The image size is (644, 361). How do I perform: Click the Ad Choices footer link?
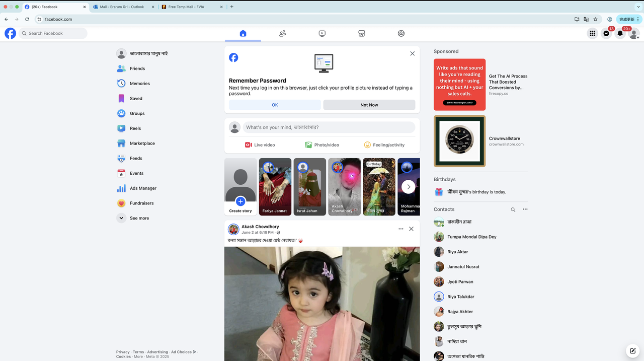[x=183, y=352]
